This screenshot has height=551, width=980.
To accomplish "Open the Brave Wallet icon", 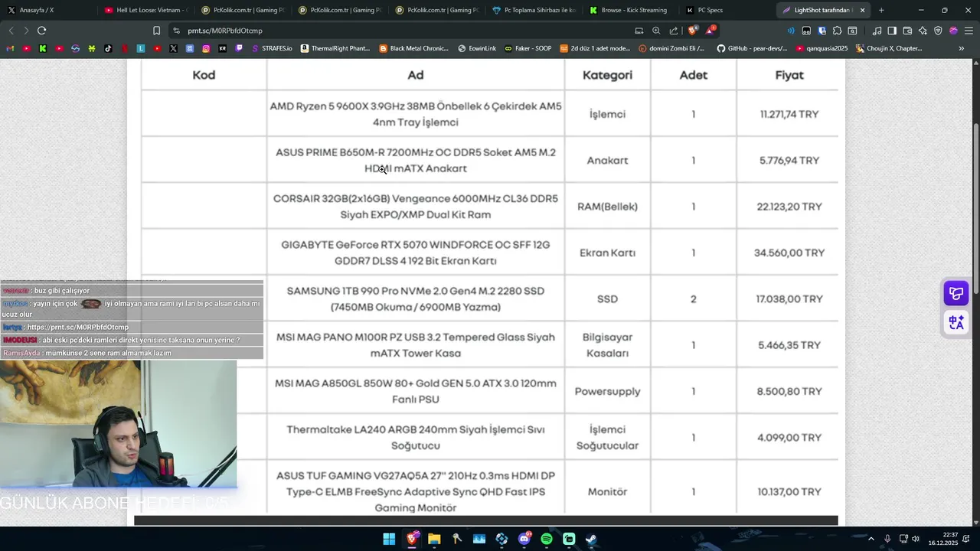I will (907, 31).
